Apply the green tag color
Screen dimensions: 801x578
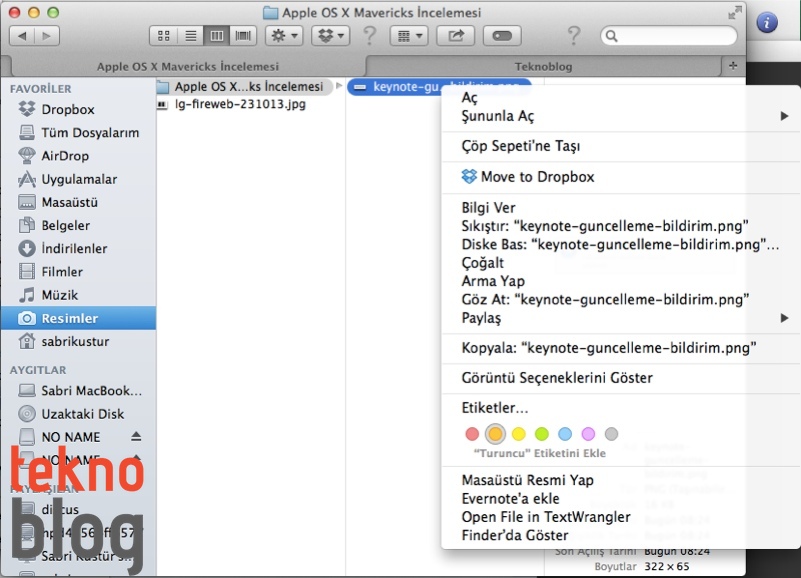(x=541, y=434)
